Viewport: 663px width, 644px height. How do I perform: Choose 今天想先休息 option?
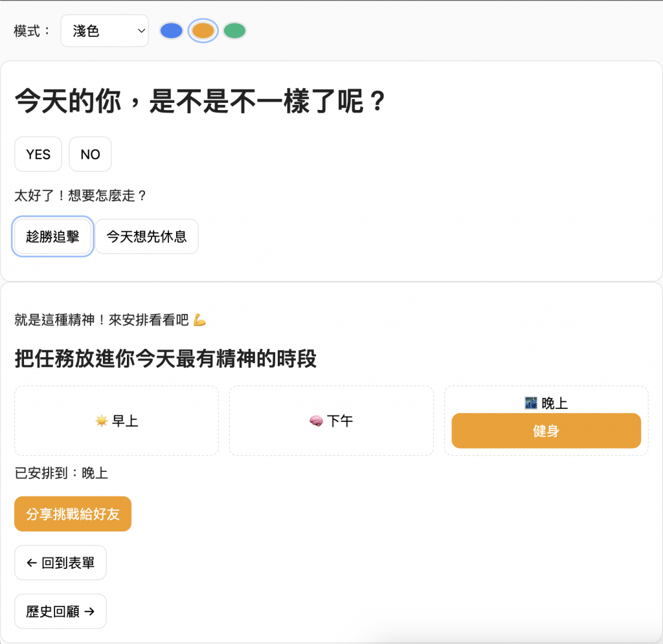pos(147,237)
